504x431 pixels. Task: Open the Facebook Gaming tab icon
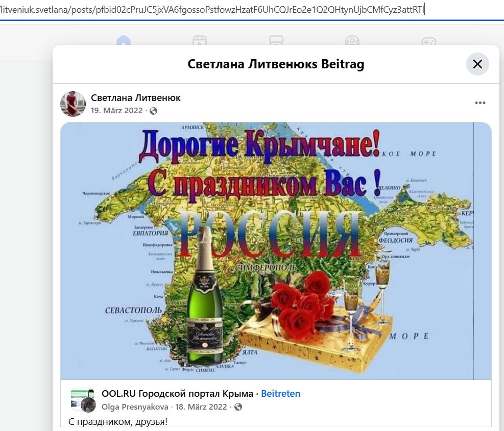coord(429,41)
